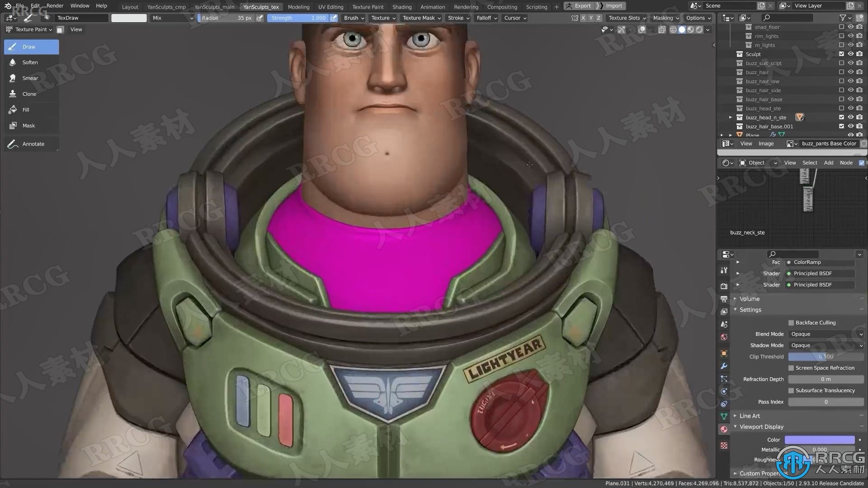Image resolution: width=868 pixels, height=488 pixels.
Task: Toggle visibility of buzz_head_ste layer
Action: coord(851,108)
